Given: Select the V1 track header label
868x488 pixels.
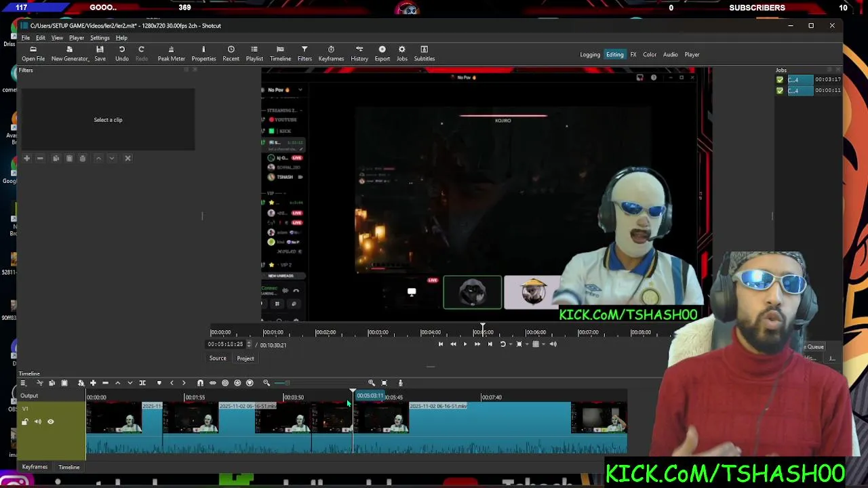Looking at the screenshot, I should click(x=25, y=409).
